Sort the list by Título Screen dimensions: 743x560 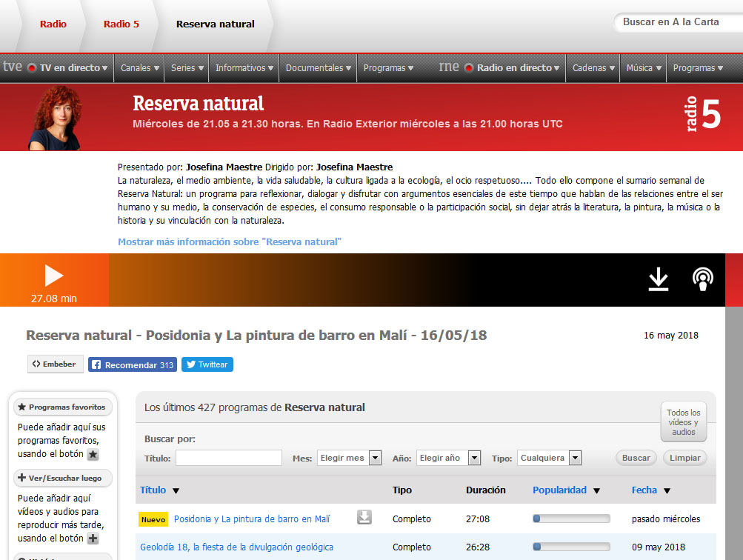(159, 490)
